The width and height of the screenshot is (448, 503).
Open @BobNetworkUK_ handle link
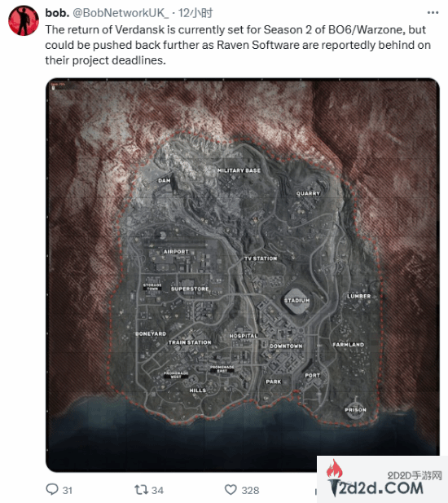pos(121,13)
